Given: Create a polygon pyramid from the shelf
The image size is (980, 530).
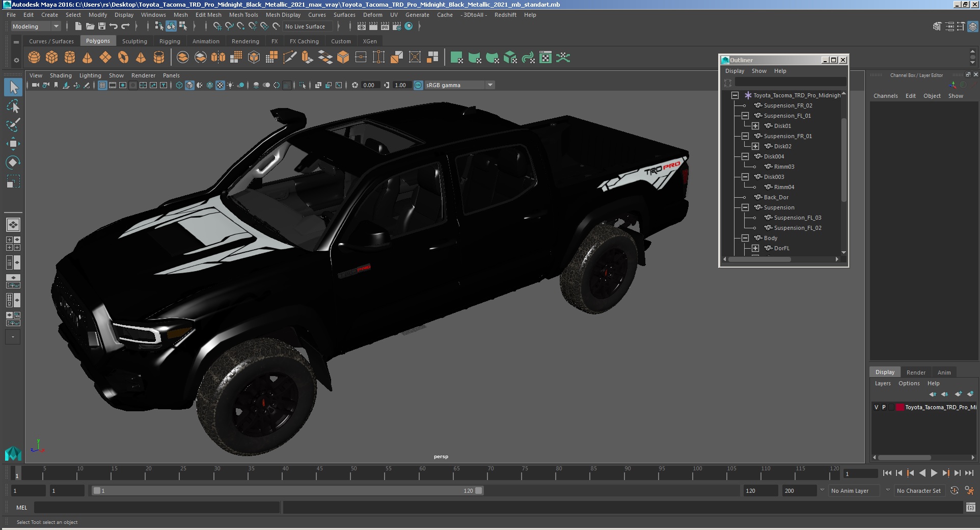Looking at the screenshot, I should tap(141, 58).
